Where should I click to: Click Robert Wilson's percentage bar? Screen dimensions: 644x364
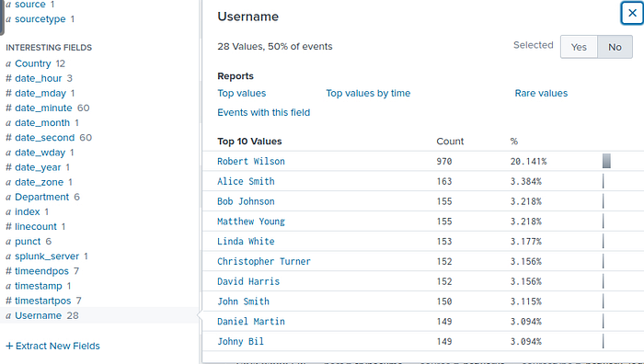pyautogui.click(x=606, y=161)
